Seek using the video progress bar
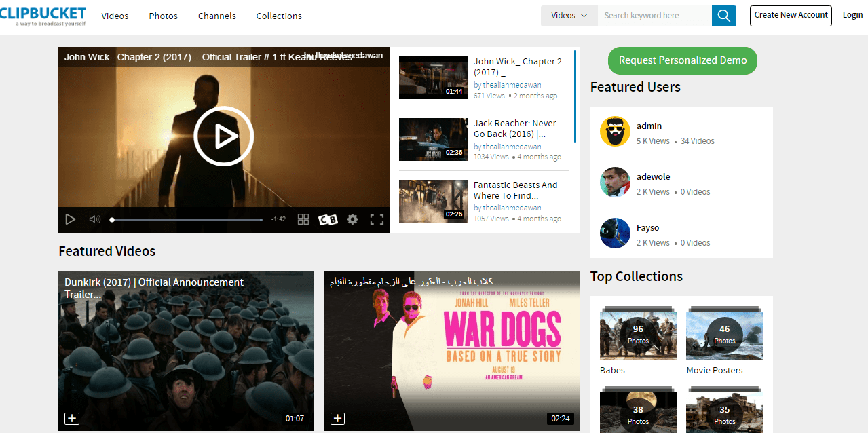868x433 pixels. click(x=187, y=220)
